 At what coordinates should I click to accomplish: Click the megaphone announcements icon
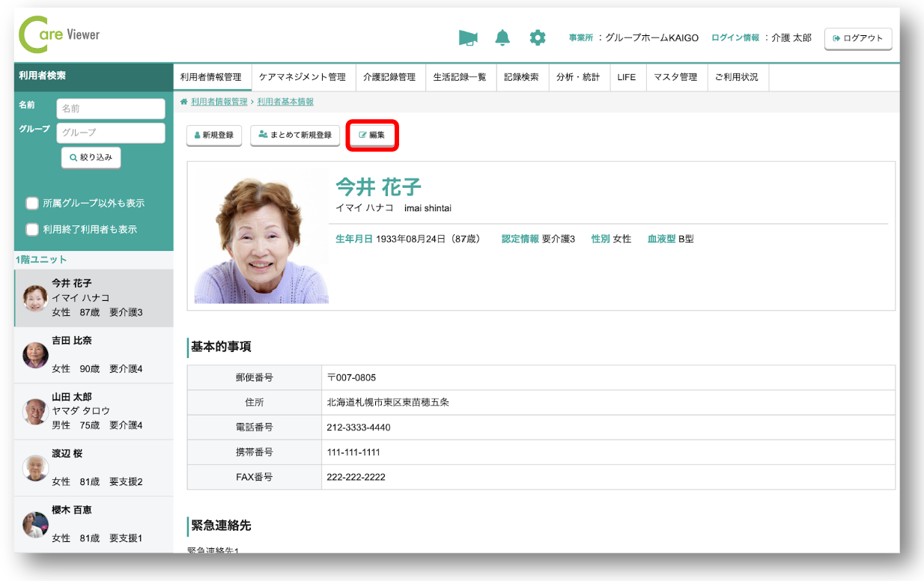click(x=468, y=38)
